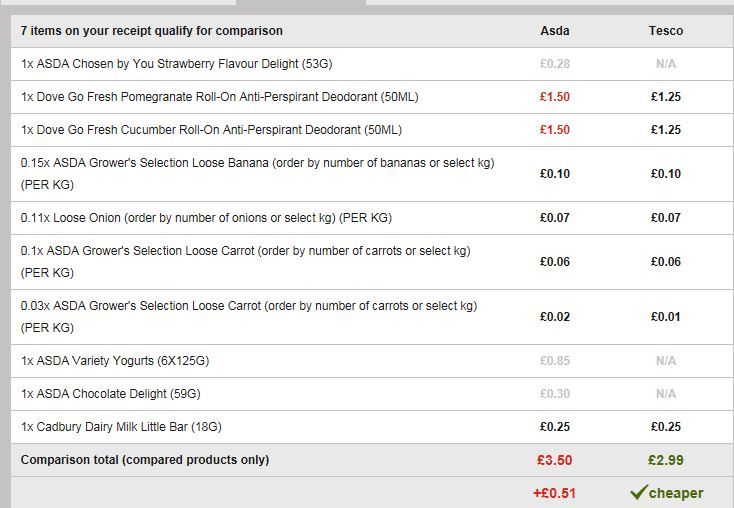Click the Loose Banana item name
This screenshot has height=508, width=734.
click(x=257, y=163)
